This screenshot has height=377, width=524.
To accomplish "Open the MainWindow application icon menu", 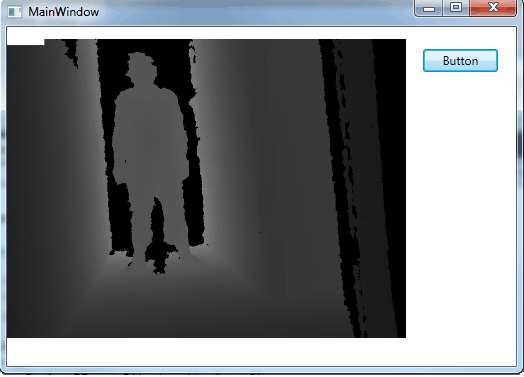I will click(14, 12).
